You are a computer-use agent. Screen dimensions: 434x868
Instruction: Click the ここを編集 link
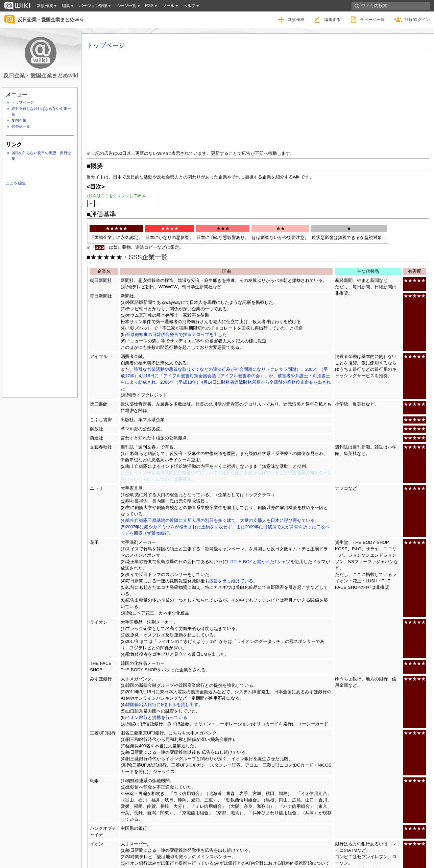(x=16, y=183)
